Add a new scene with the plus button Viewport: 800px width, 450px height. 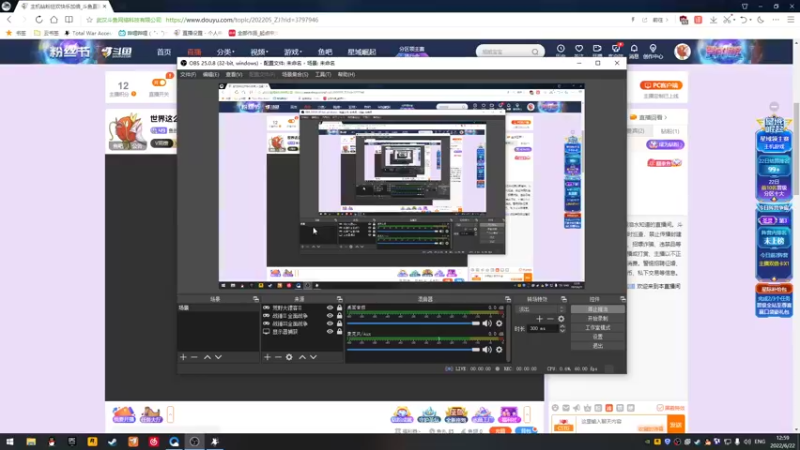pyautogui.click(x=183, y=357)
